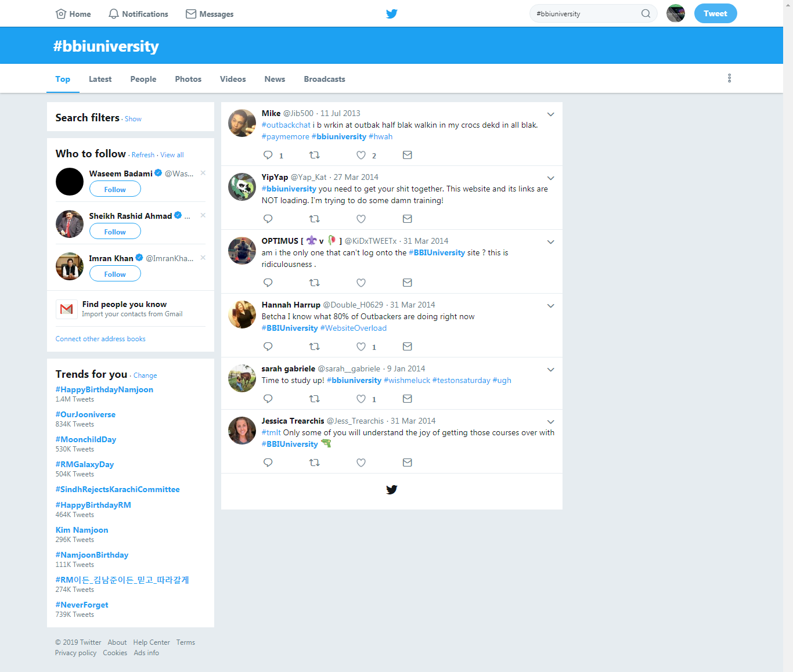Open Connect other address books
This screenshot has width=793, height=672.
(100, 339)
